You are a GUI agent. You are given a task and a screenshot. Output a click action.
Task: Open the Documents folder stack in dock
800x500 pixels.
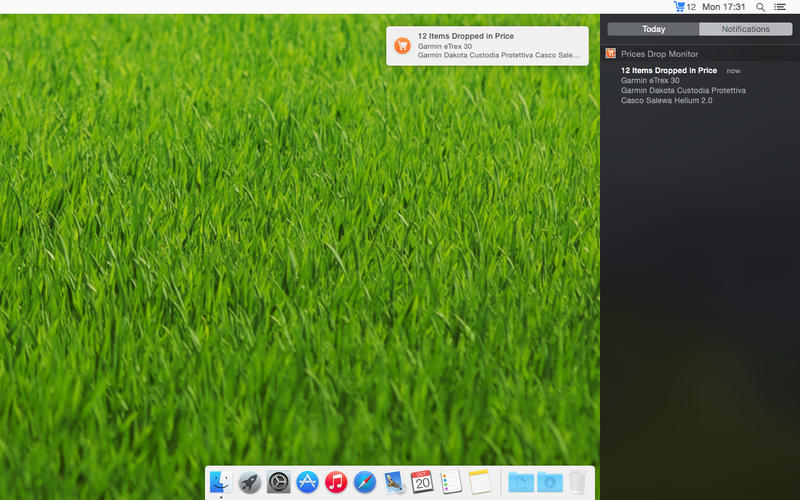(x=521, y=482)
